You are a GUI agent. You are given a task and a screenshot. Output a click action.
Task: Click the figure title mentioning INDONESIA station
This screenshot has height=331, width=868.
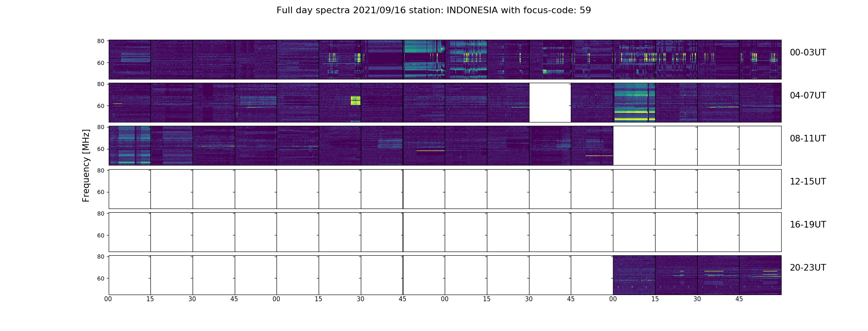pos(434,10)
